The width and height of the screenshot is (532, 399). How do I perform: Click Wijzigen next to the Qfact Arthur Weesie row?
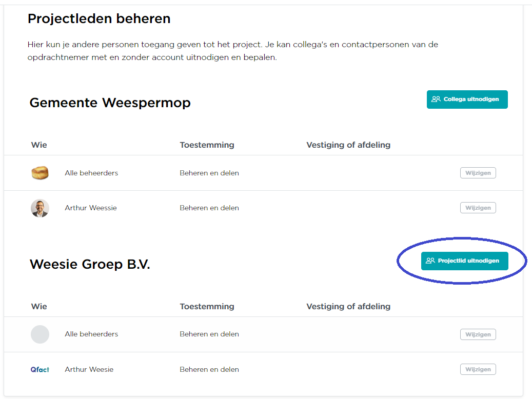click(478, 369)
